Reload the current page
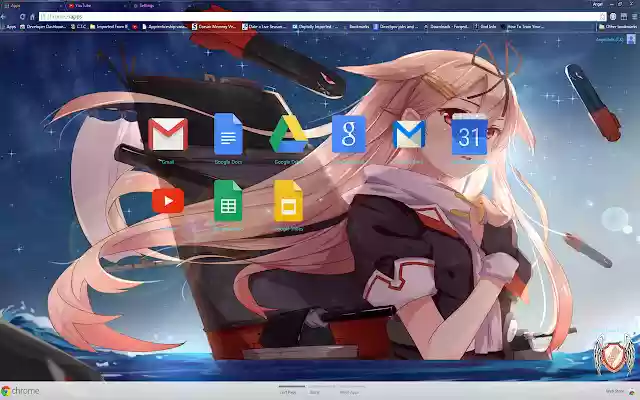The image size is (640, 400). 22,17
